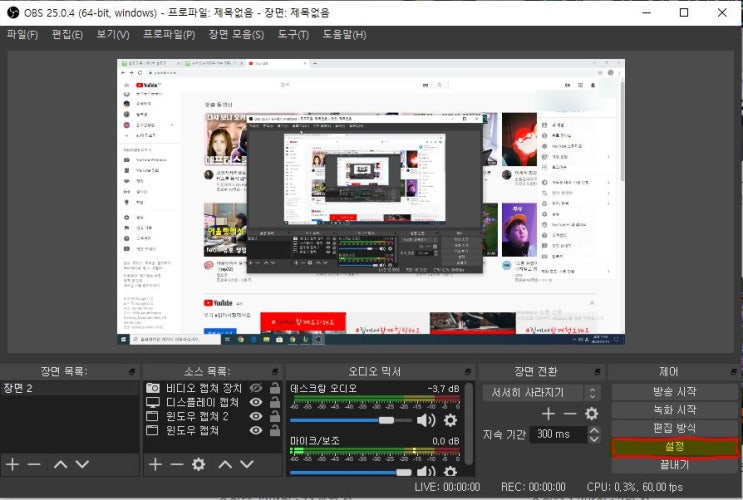This screenshot has height=500, width=743.
Task: Pop out the 제어 dock
Action: [x=734, y=372]
